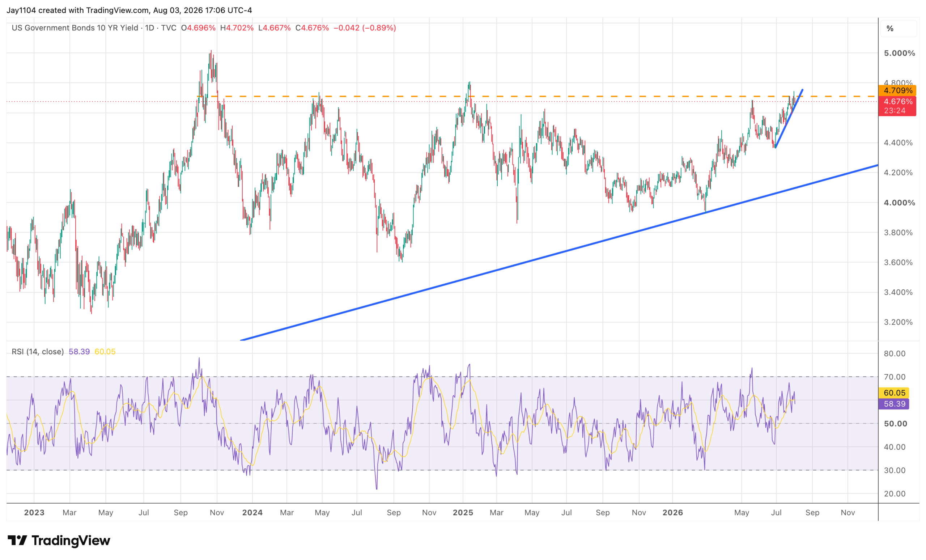This screenshot has height=560, width=926.
Task: Click the 3.200% price axis label
Action: [x=898, y=322]
